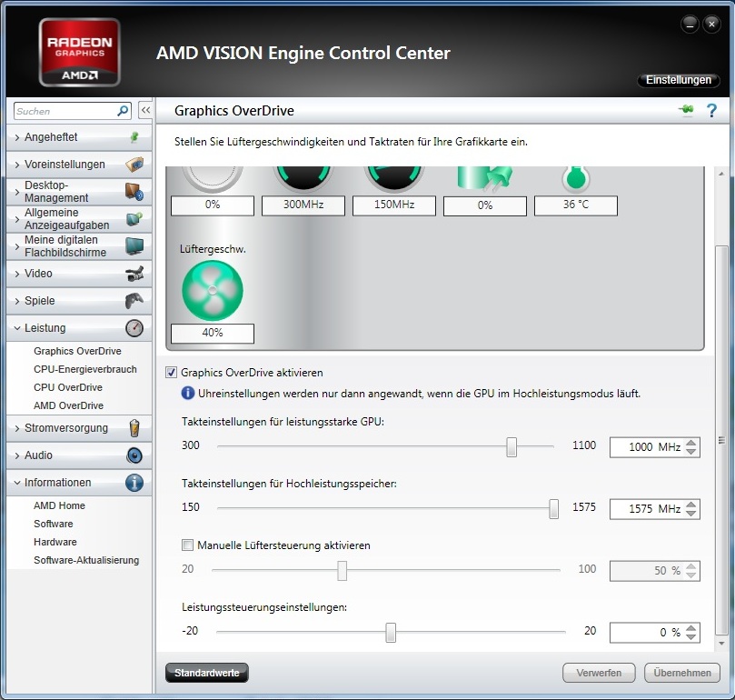Click the Desktop-Management icon

(x=134, y=192)
